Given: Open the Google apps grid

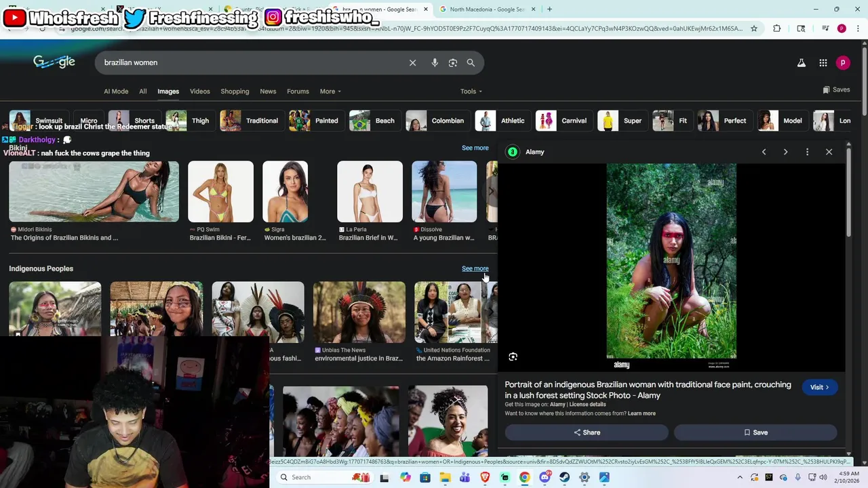Looking at the screenshot, I should [x=823, y=62].
